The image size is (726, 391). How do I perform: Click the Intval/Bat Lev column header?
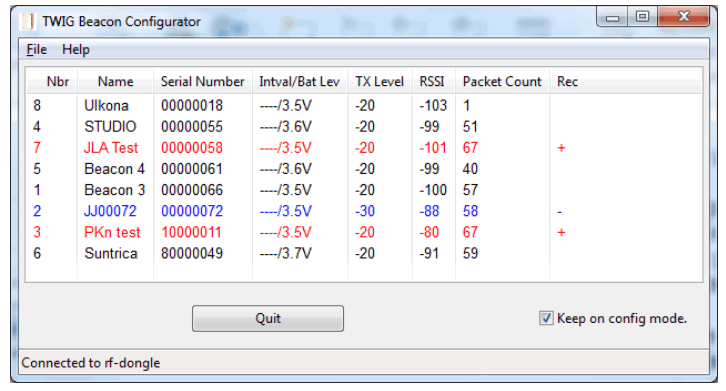300,82
